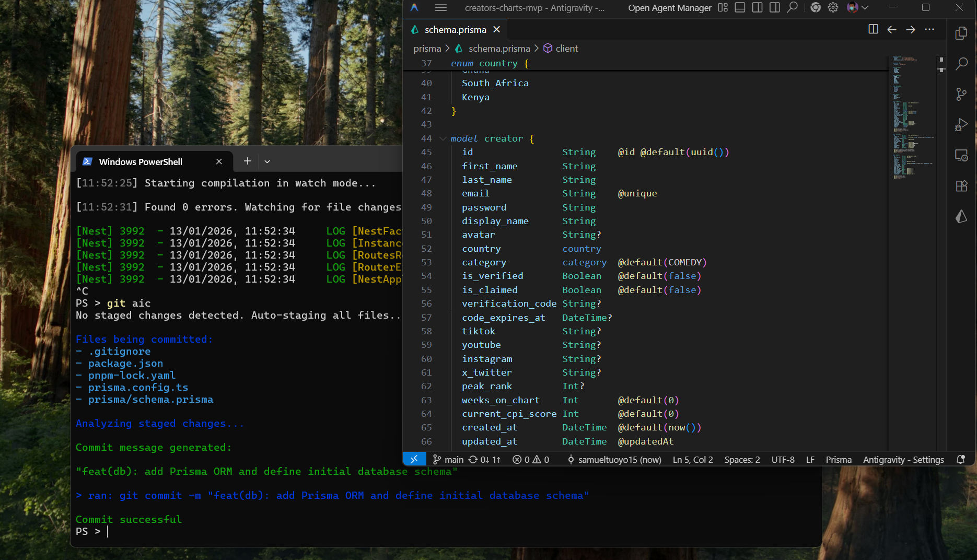This screenshot has height=560, width=977.
Task: Open the Source Control view
Action: tap(961, 94)
